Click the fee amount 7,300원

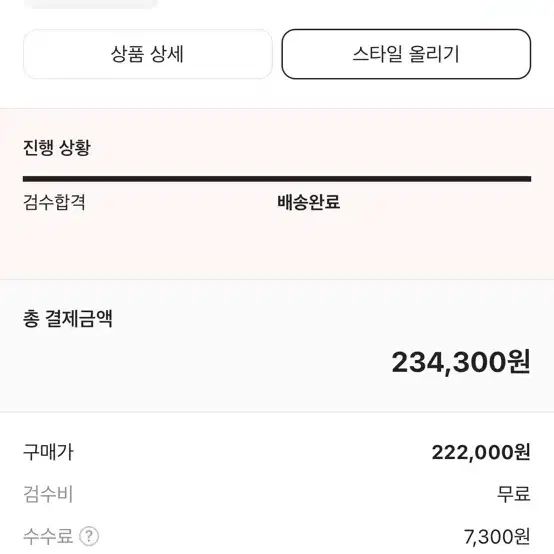tap(497, 536)
